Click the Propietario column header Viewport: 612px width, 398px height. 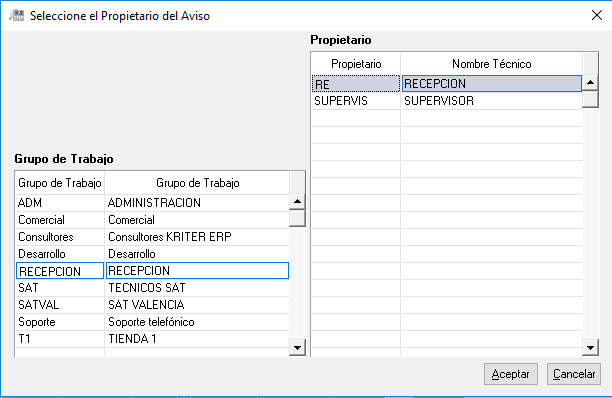point(356,64)
